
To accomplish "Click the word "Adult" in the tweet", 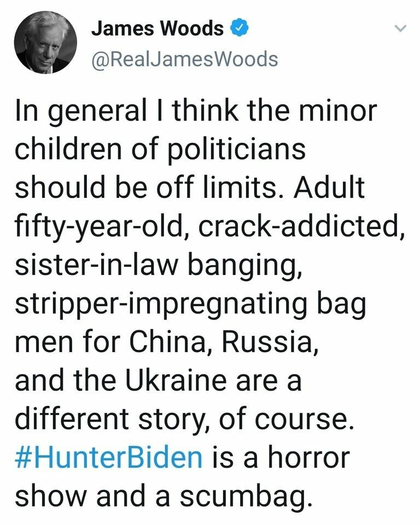I will click(x=331, y=188).
